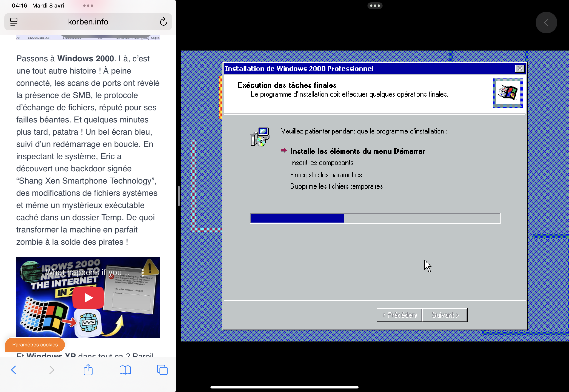Viewport: 569px width, 392px height.
Task: Click the installation progress bar
Action: [x=375, y=218]
